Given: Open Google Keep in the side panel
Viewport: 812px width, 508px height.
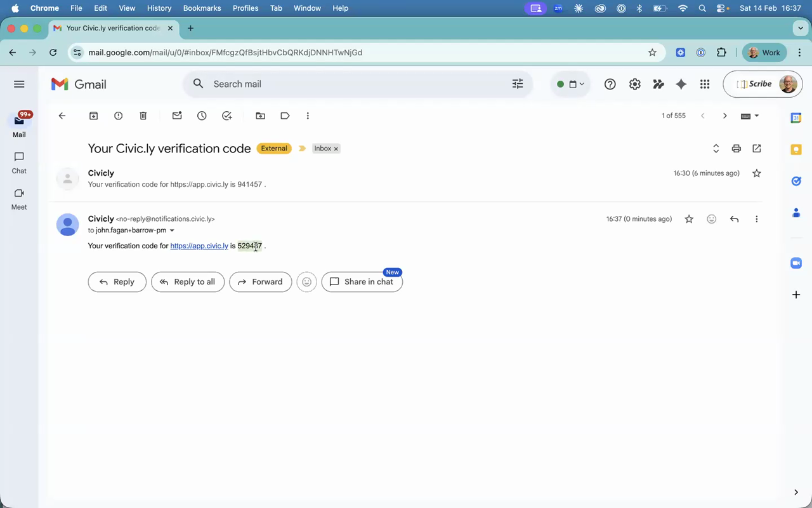Looking at the screenshot, I should coord(796,149).
